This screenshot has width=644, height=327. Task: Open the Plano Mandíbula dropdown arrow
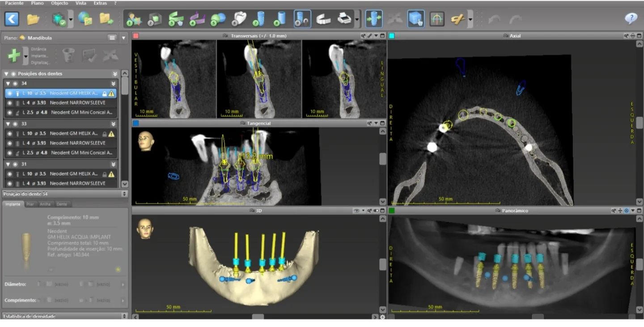(124, 38)
